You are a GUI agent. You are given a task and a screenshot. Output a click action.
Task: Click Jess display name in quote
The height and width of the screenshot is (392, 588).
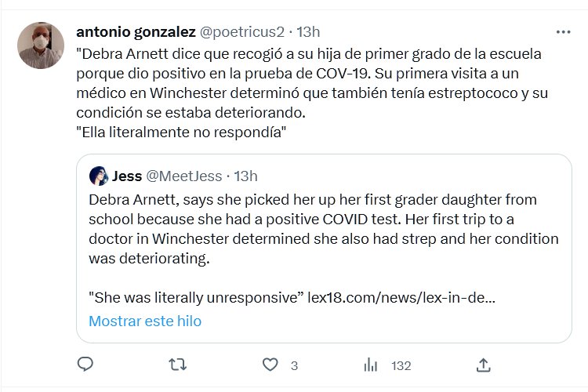pos(127,176)
